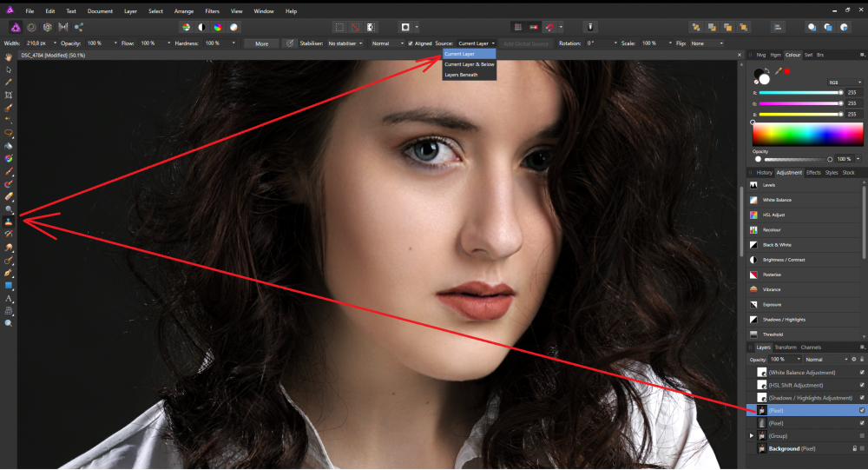This screenshot has width=868, height=470.
Task: Switch to Tone Mapping persona
Action: [x=63, y=27]
